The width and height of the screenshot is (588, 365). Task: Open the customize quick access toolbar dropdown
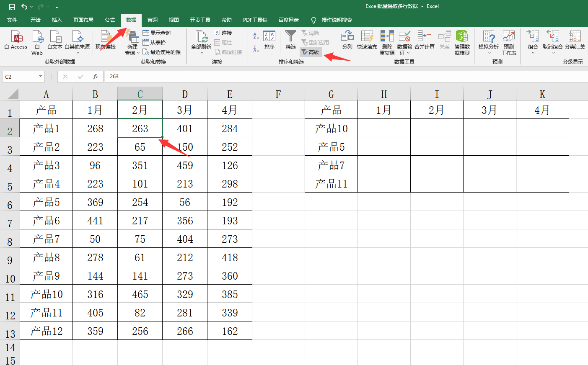(x=57, y=7)
